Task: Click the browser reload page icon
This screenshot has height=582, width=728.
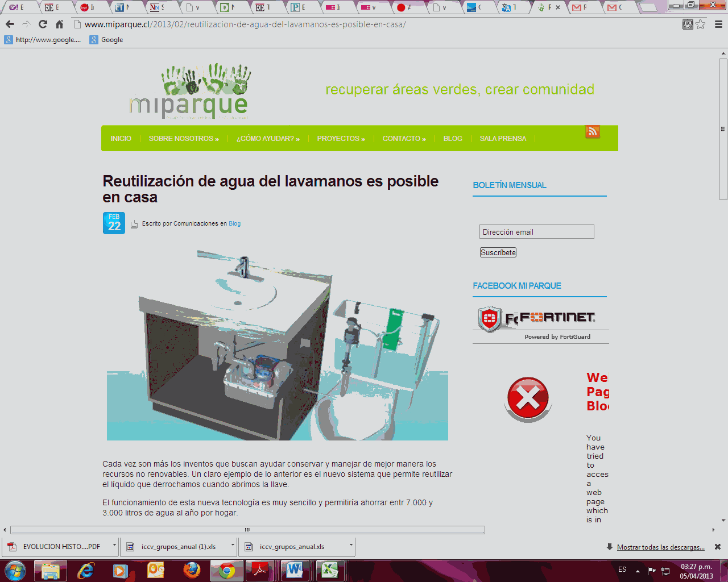Action: [x=43, y=24]
